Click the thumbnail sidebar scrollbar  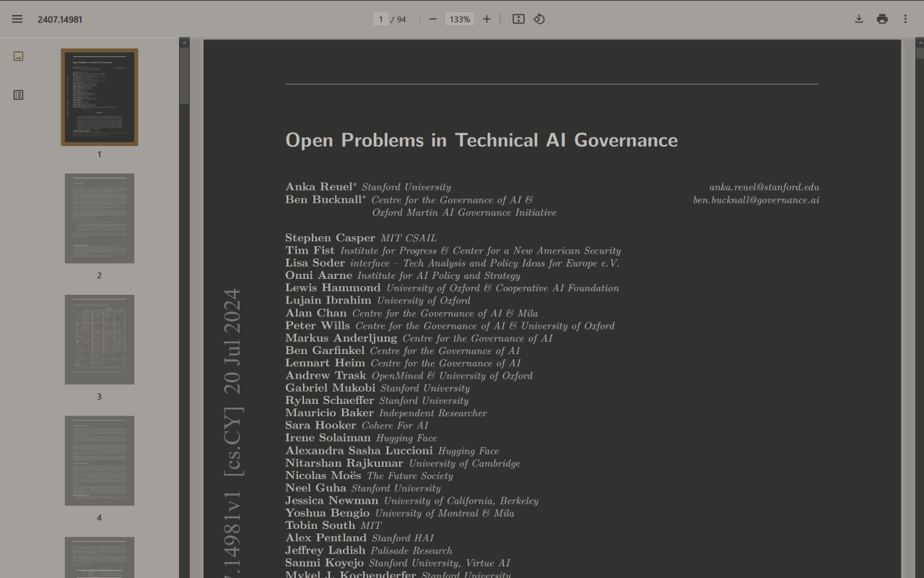click(x=184, y=75)
